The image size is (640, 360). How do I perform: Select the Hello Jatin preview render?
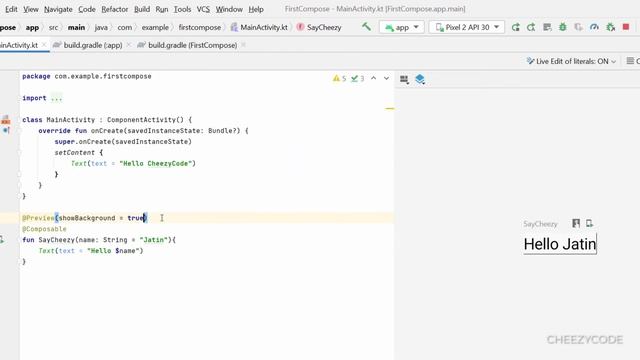pos(560,244)
